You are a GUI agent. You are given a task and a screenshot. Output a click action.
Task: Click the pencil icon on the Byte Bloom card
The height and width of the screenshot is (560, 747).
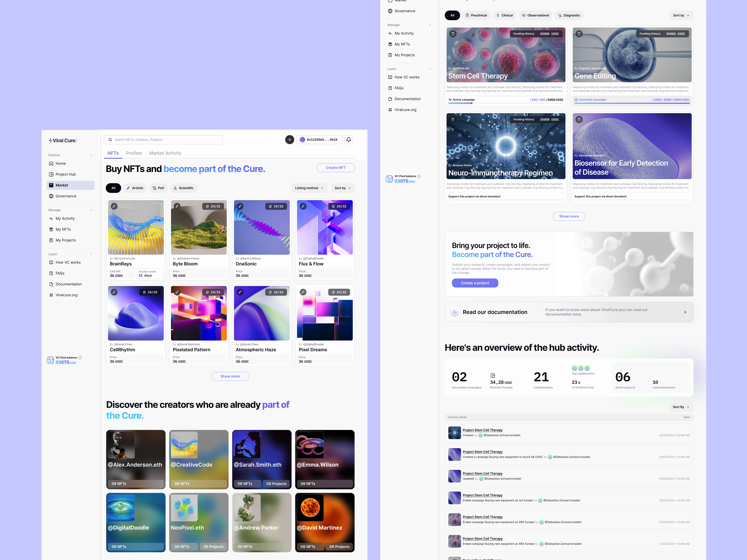(177, 206)
